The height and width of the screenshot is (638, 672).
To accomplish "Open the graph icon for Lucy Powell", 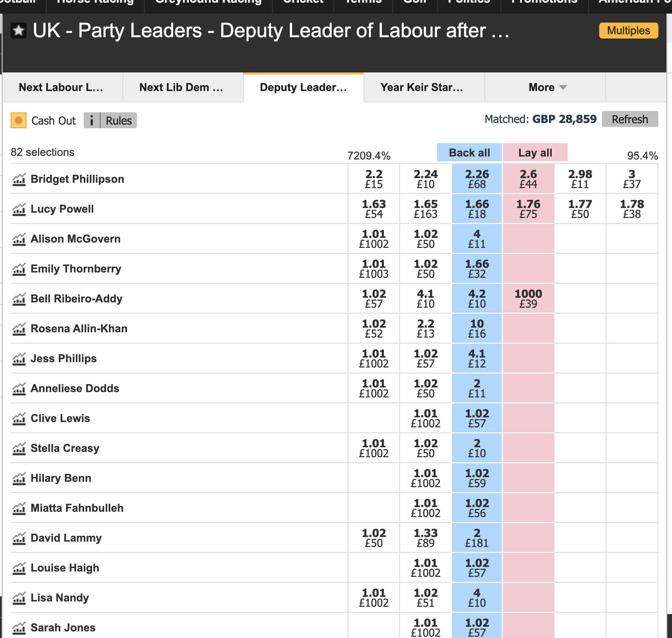I will [x=19, y=209].
